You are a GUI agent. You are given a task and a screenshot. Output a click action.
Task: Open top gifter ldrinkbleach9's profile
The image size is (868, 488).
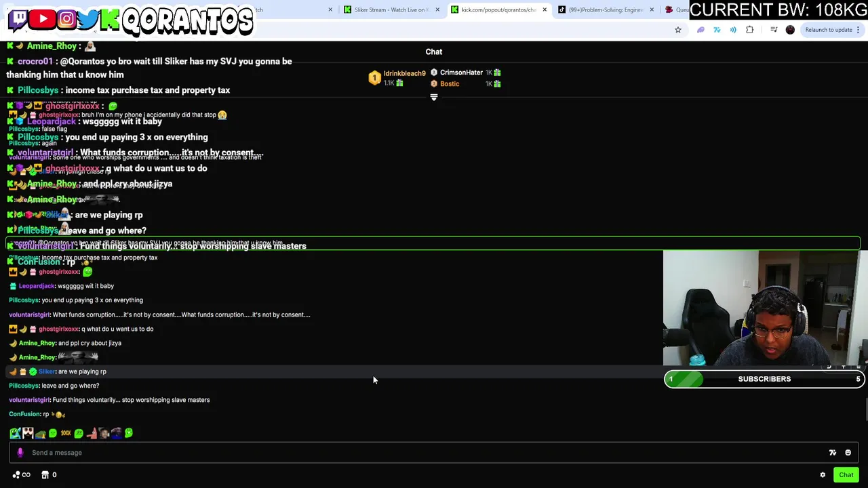[x=404, y=73]
